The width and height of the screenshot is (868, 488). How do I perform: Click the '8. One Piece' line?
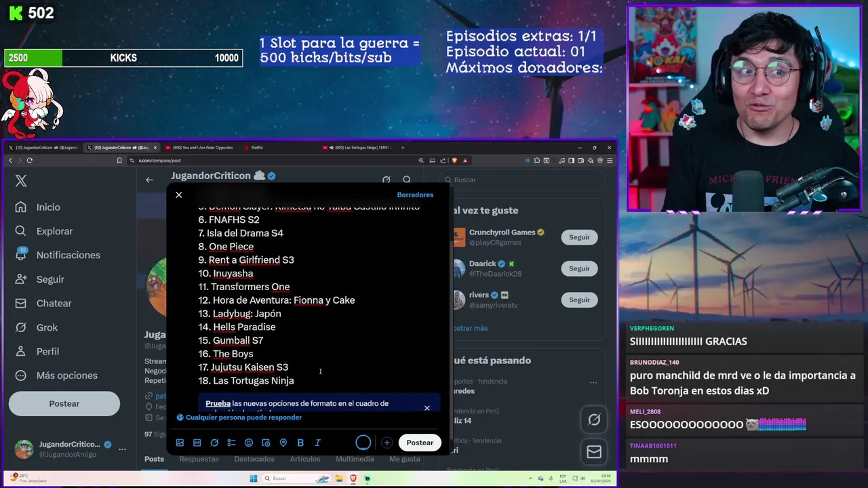(x=226, y=247)
